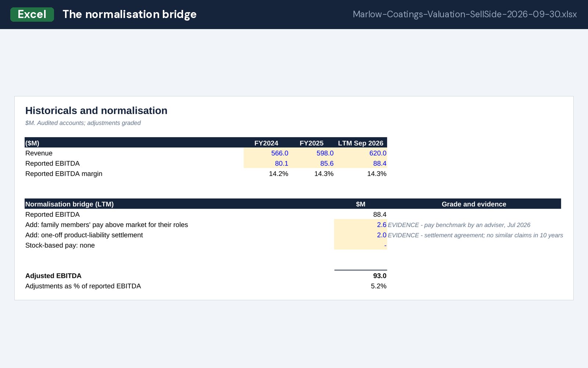
Task: Click the 'Reported EBITDA margin' label
Action: [x=64, y=174]
